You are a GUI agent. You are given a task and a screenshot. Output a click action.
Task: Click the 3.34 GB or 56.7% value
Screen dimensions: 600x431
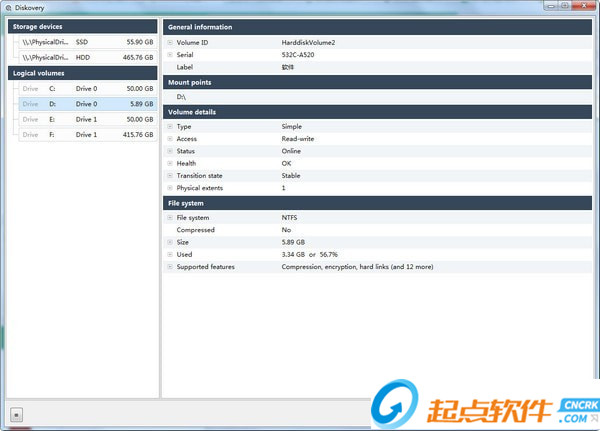[310, 254]
